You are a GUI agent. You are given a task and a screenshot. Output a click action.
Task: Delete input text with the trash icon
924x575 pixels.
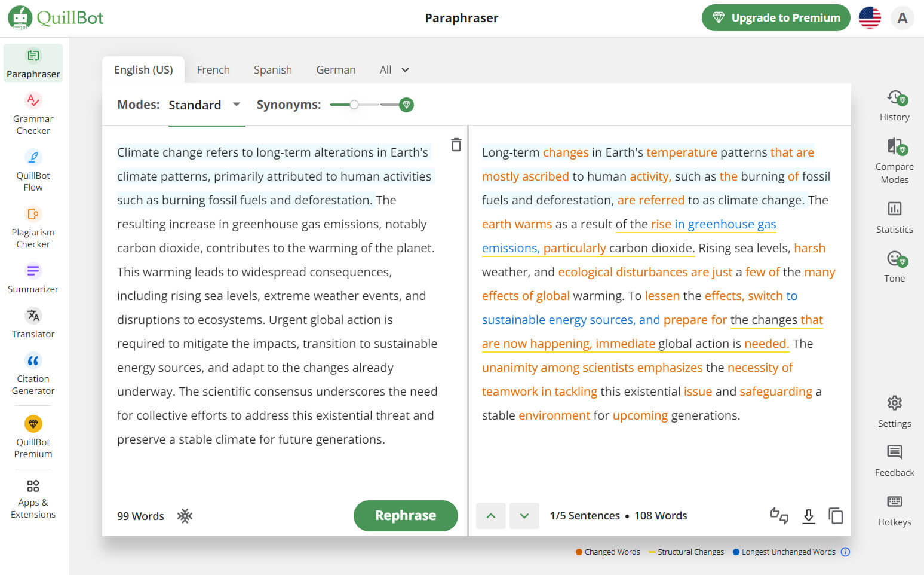point(456,145)
